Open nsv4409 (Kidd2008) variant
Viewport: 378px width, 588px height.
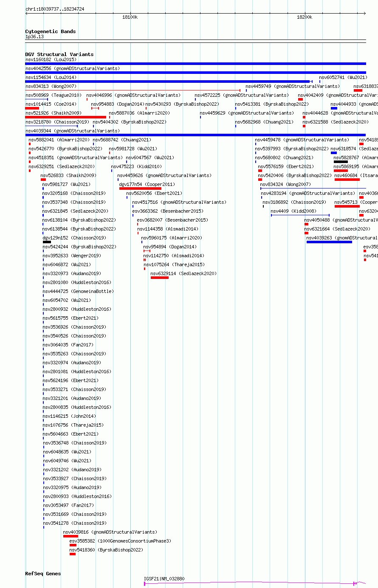click(x=293, y=211)
